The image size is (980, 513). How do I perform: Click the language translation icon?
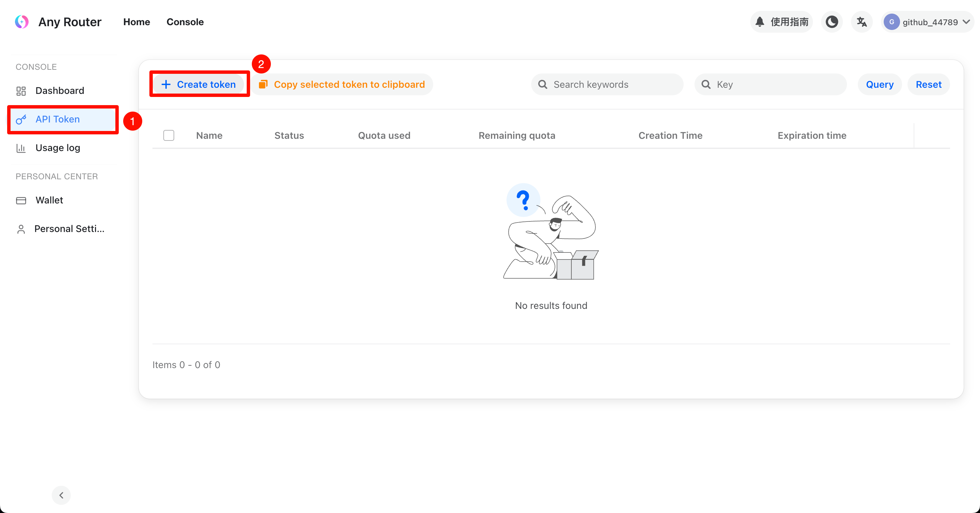[x=862, y=22]
